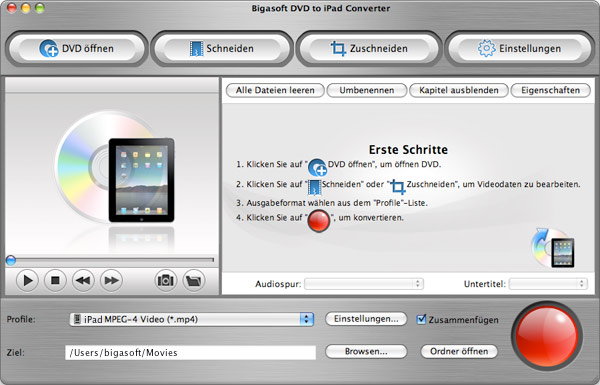Viewport: 600px width, 385px height.
Task: Click the Umbenennen button
Action: point(367,90)
